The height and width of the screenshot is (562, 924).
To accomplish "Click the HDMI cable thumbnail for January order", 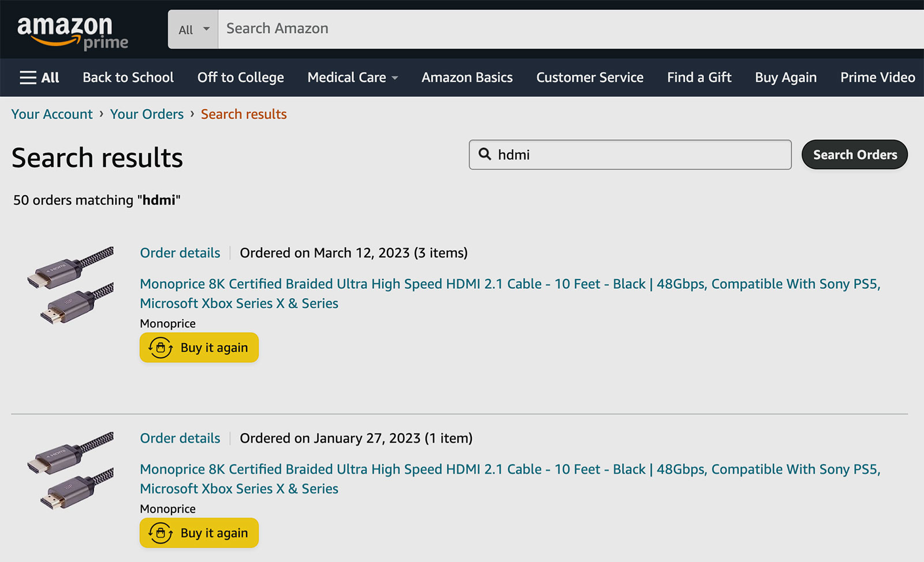I will (x=70, y=471).
